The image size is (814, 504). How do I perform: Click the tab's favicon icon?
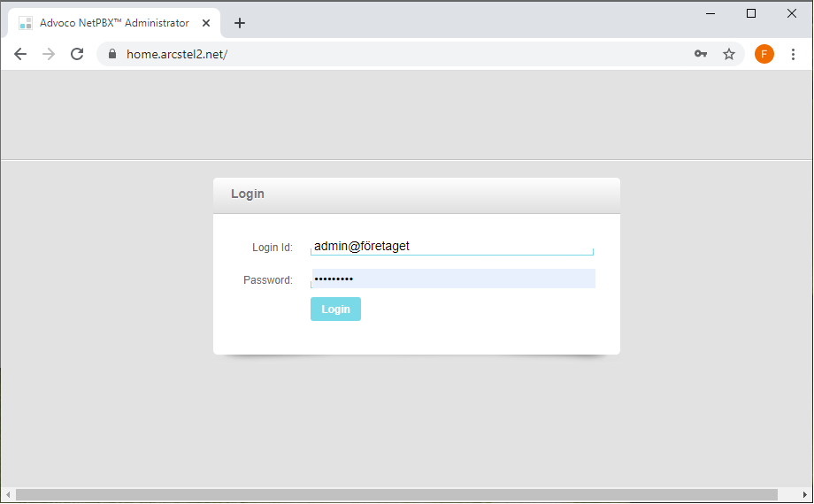pyautogui.click(x=26, y=23)
